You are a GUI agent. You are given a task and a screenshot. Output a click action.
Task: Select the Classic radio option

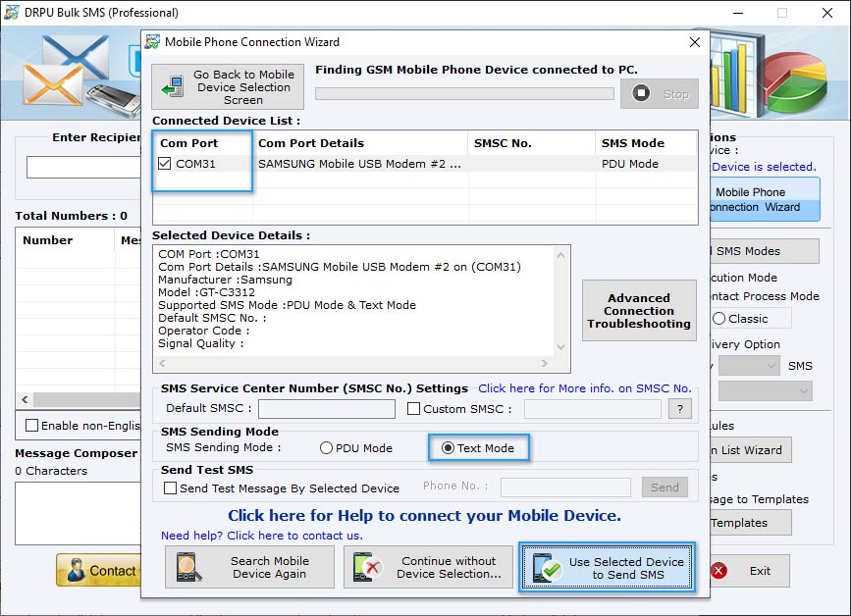(x=719, y=319)
